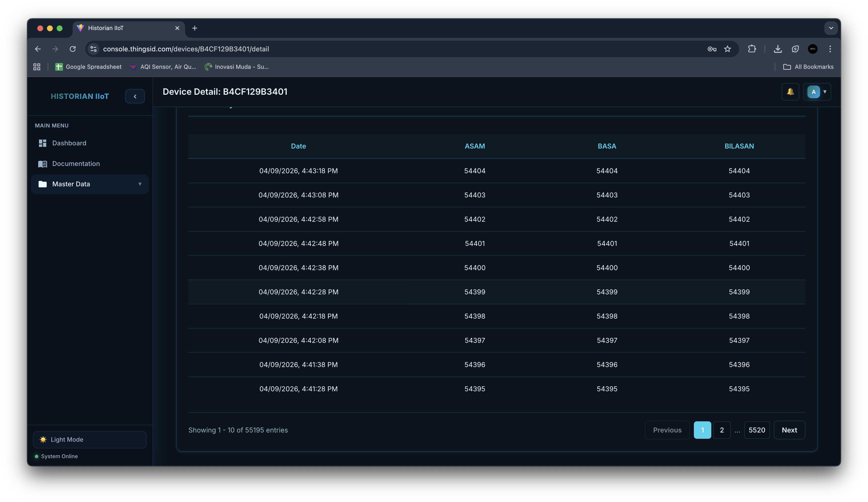868x502 pixels.
Task: Click the tab grid icon on bookmarks bar
Action: 37,66
